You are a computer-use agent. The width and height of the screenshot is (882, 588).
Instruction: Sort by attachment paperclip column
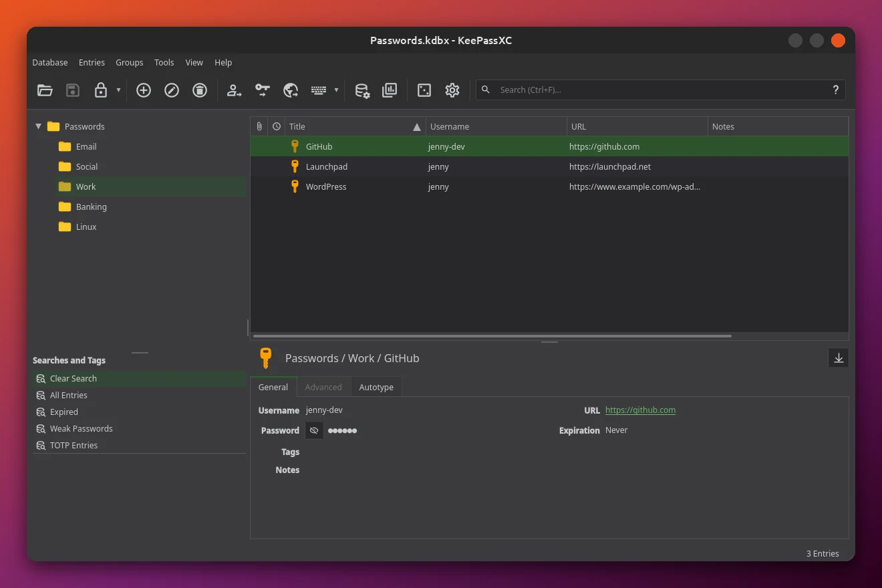tap(259, 126)
